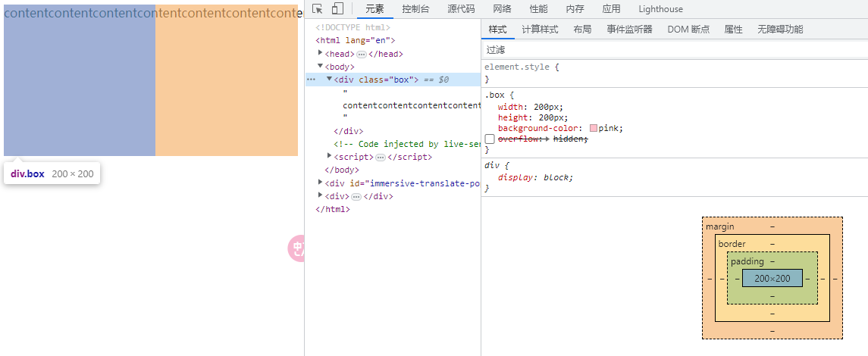Switch to the 事件监听器 tab

pyautogui.click(x=629, y=30)
